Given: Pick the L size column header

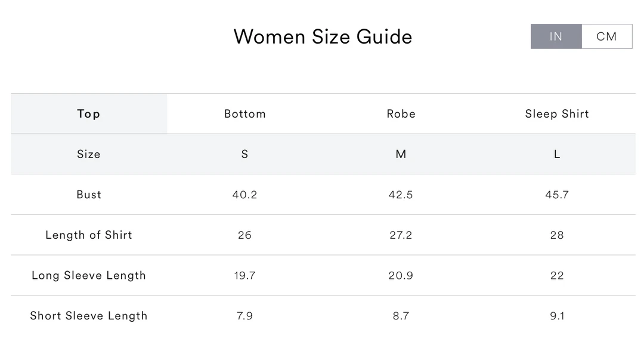Looking at the screenshot, I should (557, 154).
